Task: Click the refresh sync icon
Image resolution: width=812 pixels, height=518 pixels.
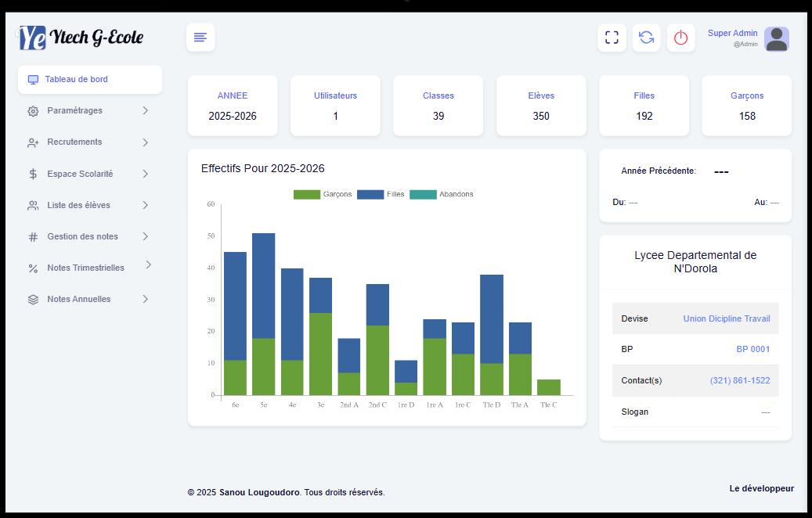Action: pos(646,38)
